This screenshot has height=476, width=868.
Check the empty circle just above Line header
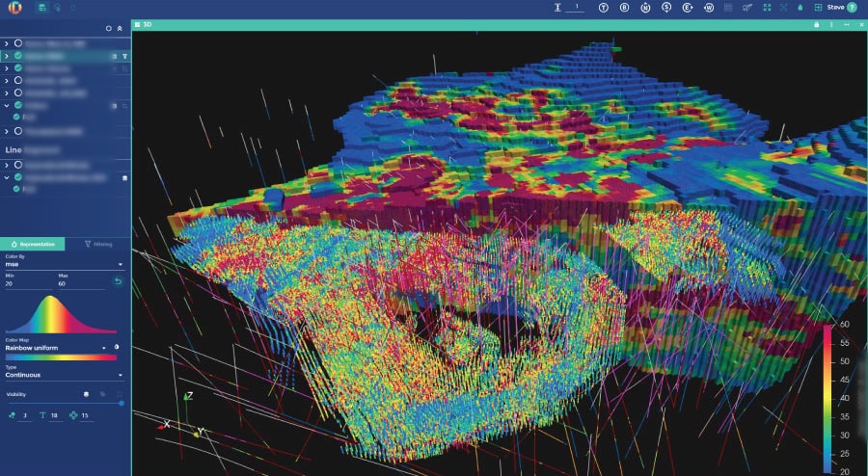[18, 132]
